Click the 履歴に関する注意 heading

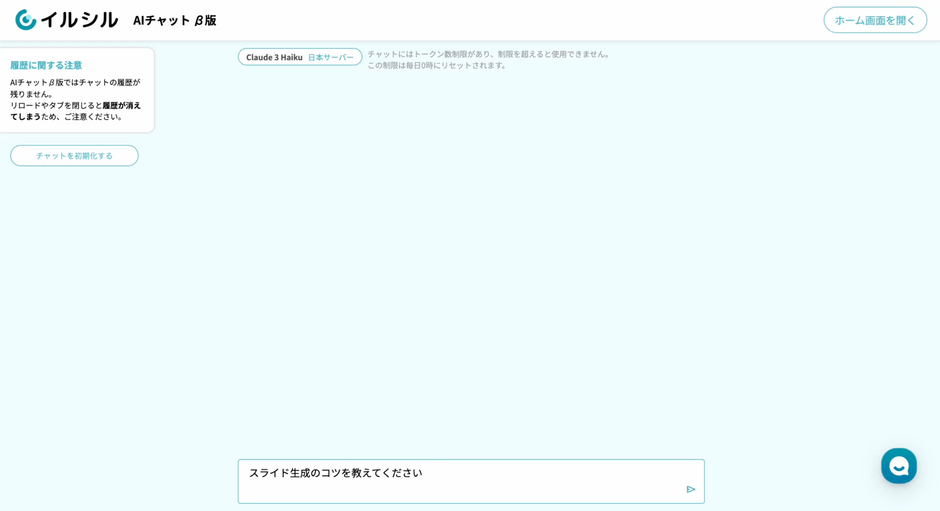(x=46, y=65)
